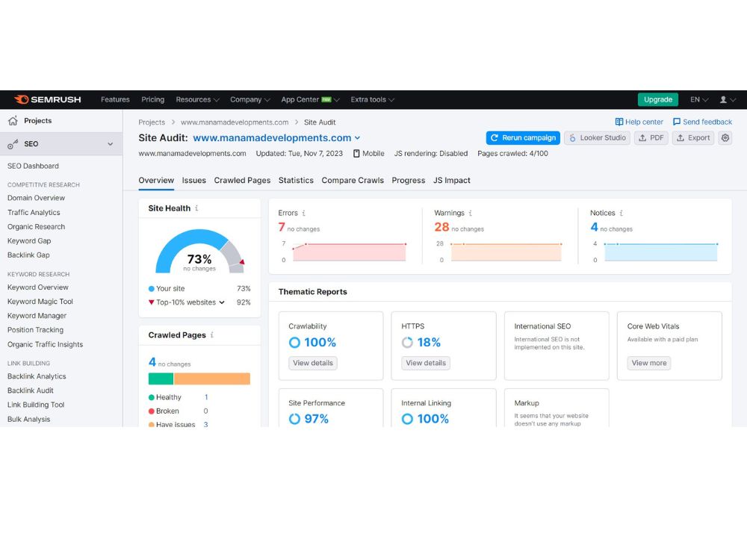Open Organic Research in the sidebar
Image resolution: width=747 pixels, height=560 pixels.
tap(36, 227)
